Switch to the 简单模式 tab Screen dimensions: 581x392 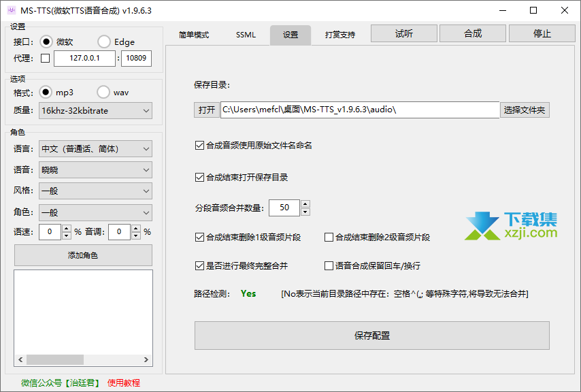(194, 35)
